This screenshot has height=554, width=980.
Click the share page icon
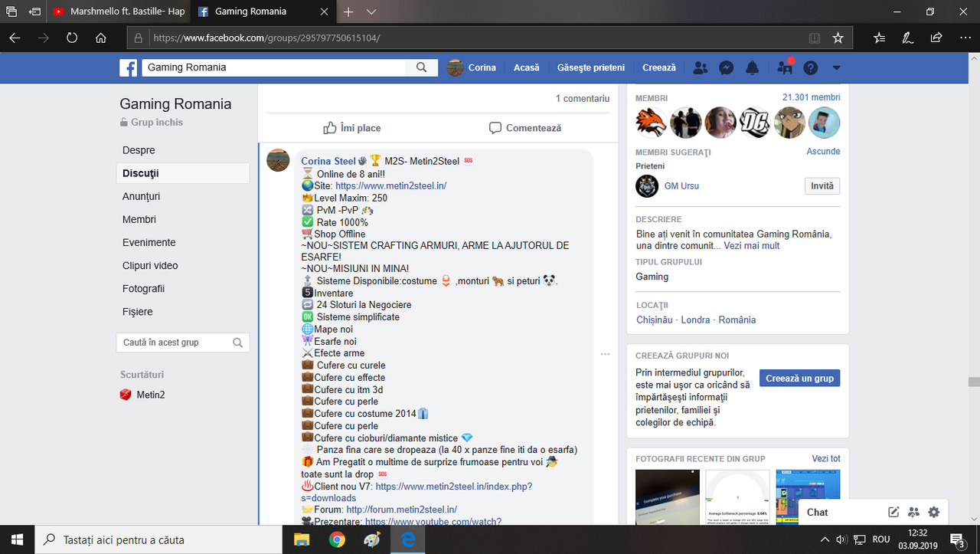click(x=936, y=38)
